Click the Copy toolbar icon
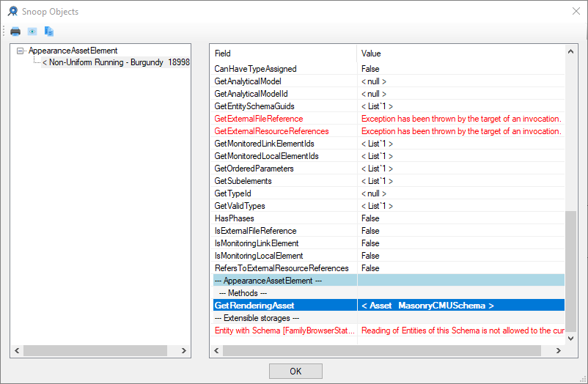The image size is (588, 384). point(49,32)
